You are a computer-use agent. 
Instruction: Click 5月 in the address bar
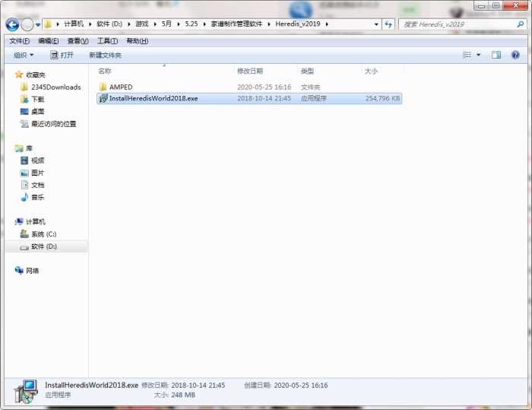[166, 24]
